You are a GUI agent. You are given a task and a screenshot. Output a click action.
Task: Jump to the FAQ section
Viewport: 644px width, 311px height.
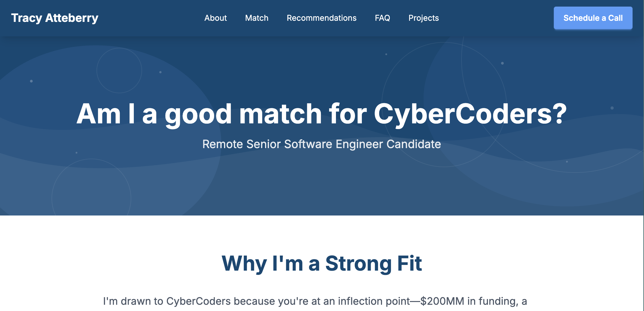click(382, 18)
